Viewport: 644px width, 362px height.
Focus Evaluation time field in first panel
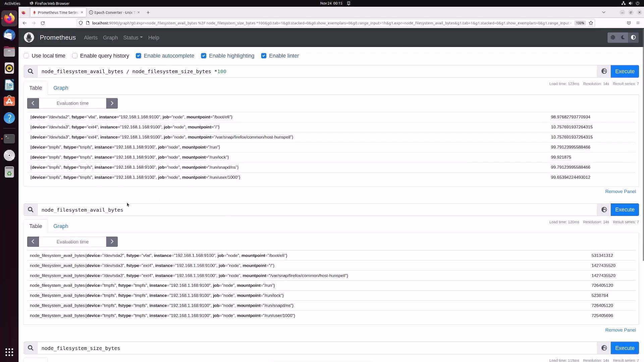pos(72,103)
